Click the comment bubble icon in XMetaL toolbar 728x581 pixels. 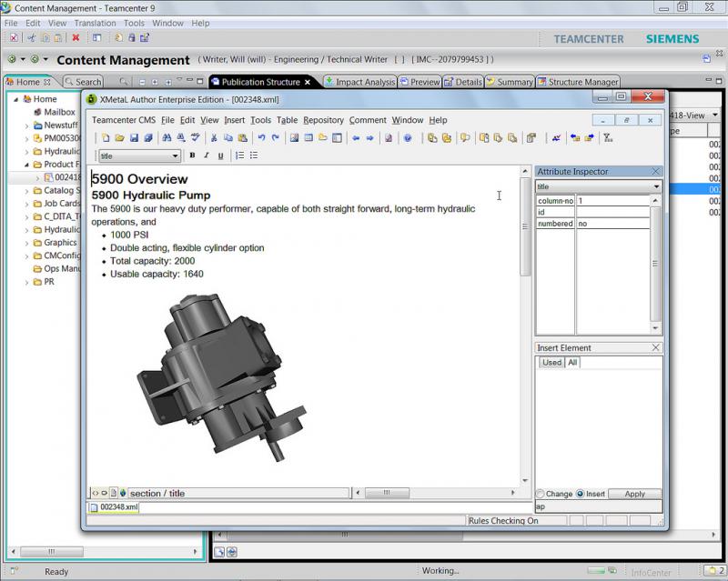(x=465, y=138)
